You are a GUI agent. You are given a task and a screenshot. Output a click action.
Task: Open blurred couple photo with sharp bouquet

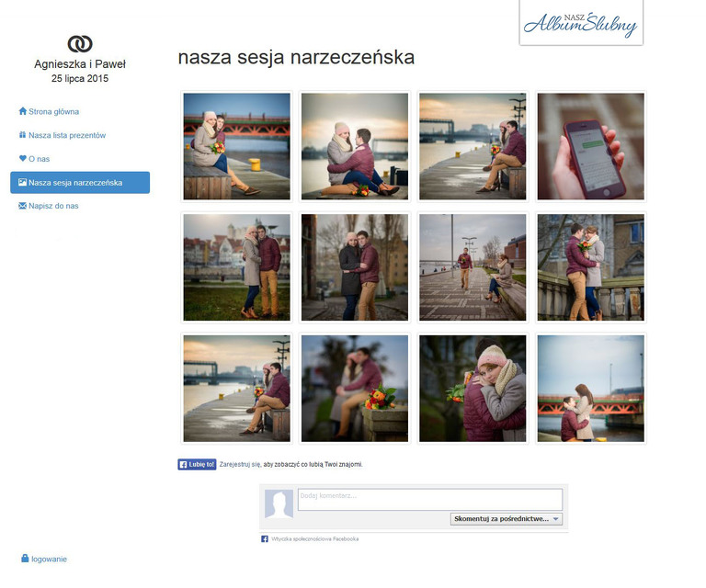[355, 389]
